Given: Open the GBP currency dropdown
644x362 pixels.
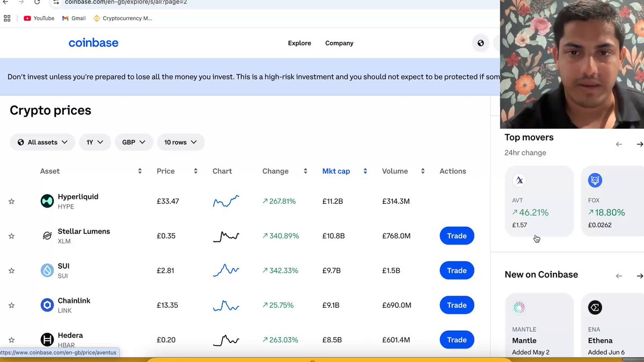Looking at the screenshot, I should click(134, 142).
